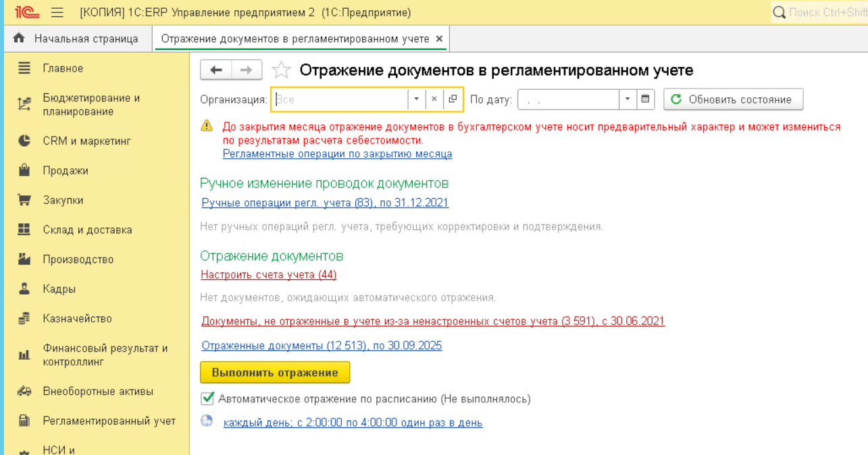Viewport: 868px width, 455px height.
Task: Expand the По дату dropdown arrow
Action: click(x=628, y=99)
